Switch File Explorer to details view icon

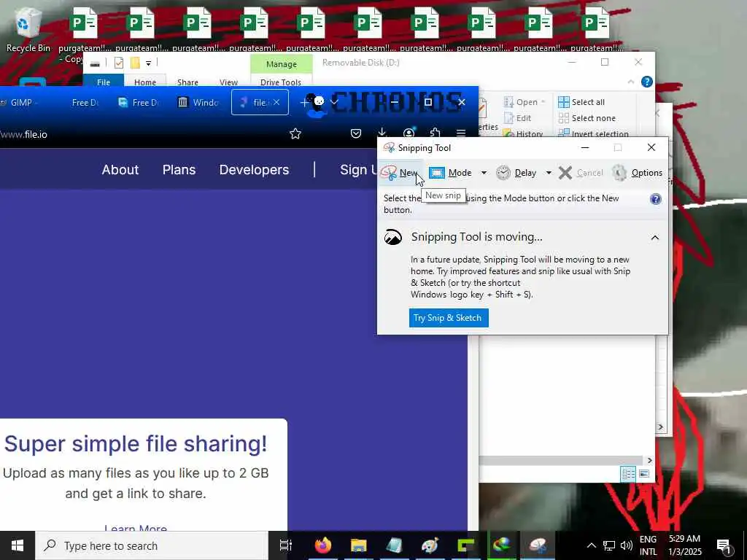pyautogui.click(x=628, y=474)
